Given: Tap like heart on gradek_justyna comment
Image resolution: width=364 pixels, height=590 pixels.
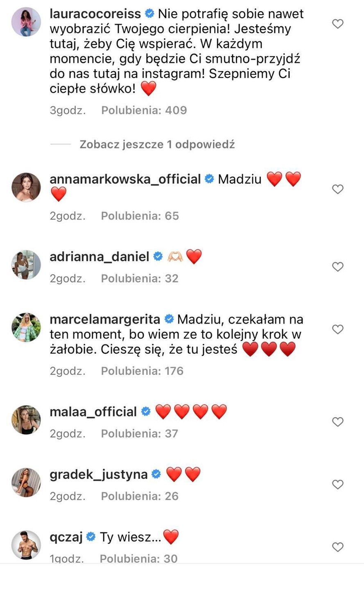Looking at the screenshot, I should [x=337, y=485].
